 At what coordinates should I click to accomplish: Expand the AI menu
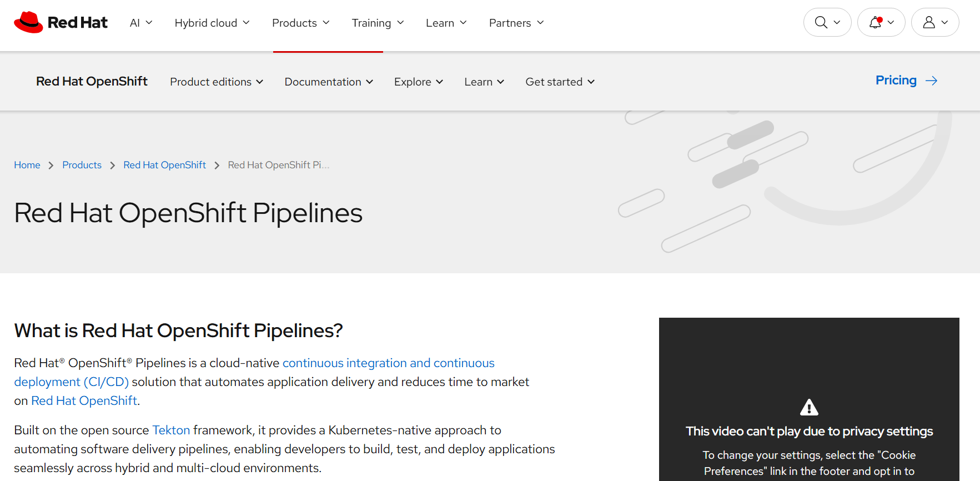pyautogui.click(x=141, y=23)
